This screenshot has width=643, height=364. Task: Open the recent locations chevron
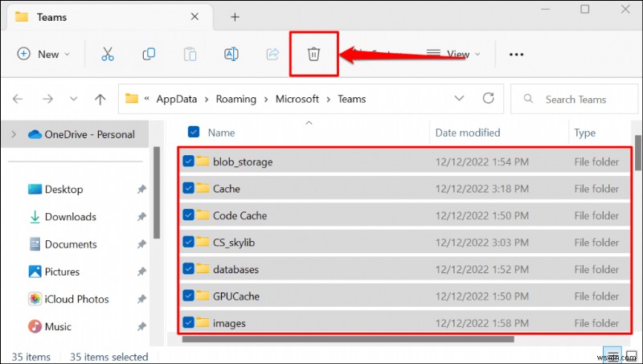73,99
